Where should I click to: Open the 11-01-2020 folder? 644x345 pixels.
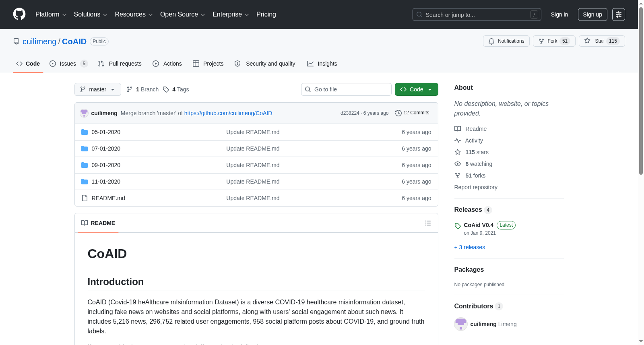[106, 182]
